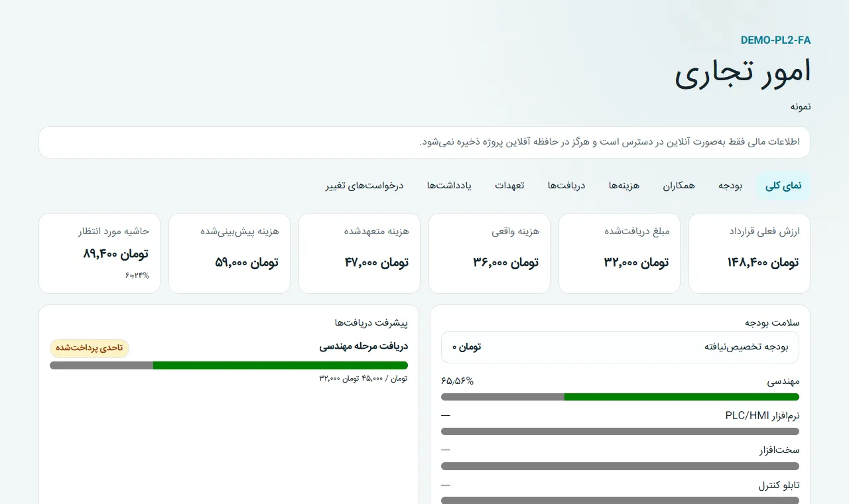Click the سخت‌افزار budget progress bar
Screen dimensions: 849x504
pos(620,466)
